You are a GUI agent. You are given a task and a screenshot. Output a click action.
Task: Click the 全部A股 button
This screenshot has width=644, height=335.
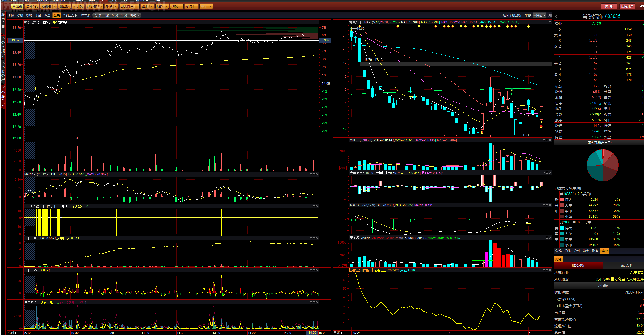coord(32,6)
